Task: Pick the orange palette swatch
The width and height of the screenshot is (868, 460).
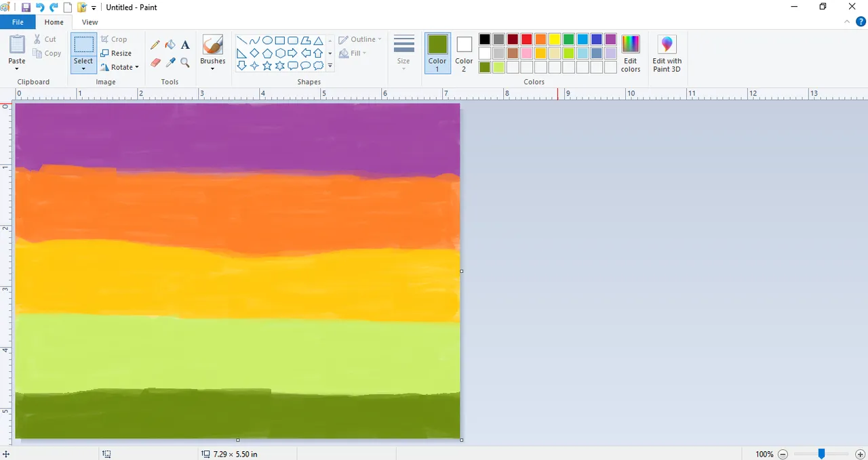Action: click(540, 39)
